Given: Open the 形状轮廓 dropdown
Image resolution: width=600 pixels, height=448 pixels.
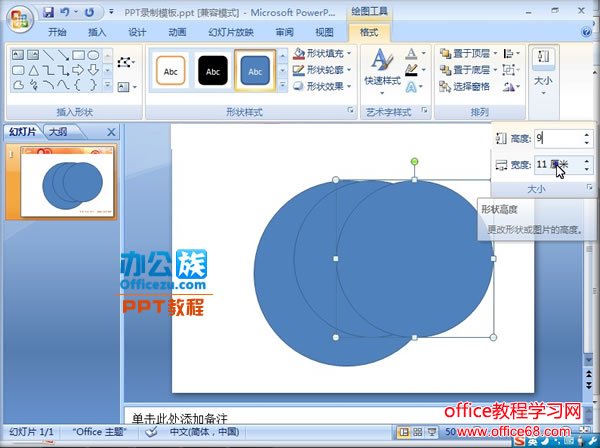Looking at the screenshot, I should coord(322,70).
